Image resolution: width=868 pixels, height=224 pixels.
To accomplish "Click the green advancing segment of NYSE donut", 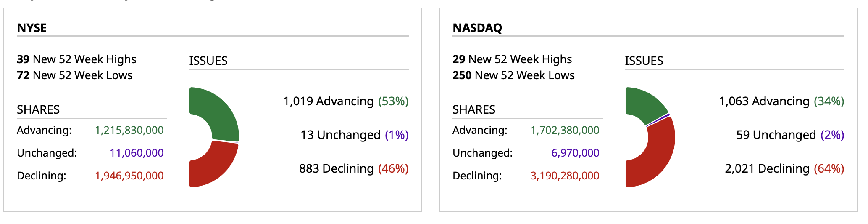I will point(216,112).
